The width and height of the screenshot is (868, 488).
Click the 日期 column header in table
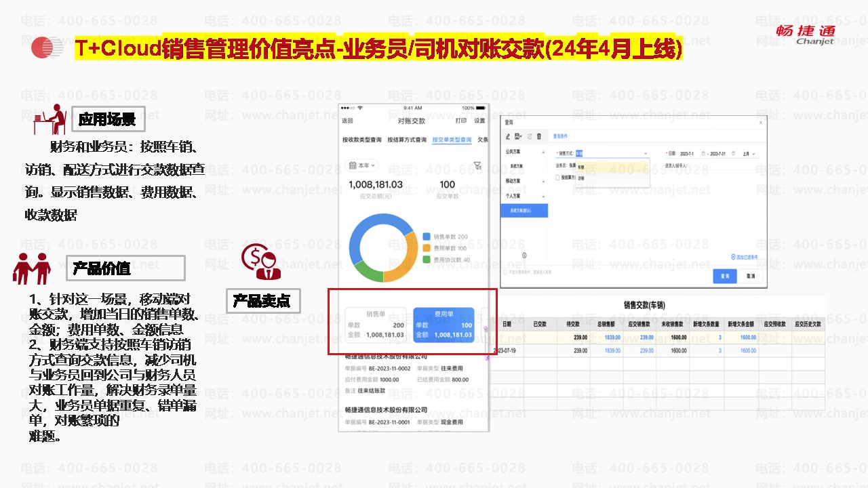507,324
